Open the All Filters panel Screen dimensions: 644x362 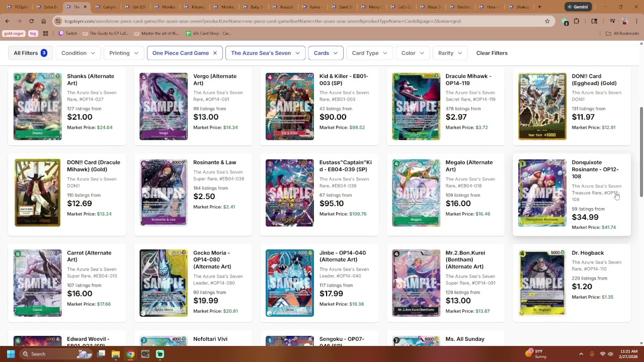pos(30,53)
